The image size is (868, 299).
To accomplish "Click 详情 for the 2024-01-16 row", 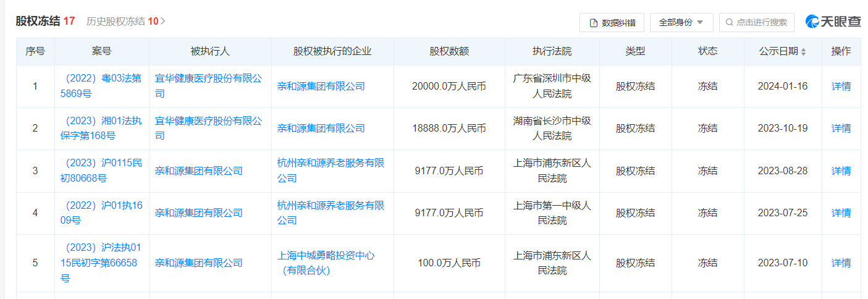I will point(841,86).
